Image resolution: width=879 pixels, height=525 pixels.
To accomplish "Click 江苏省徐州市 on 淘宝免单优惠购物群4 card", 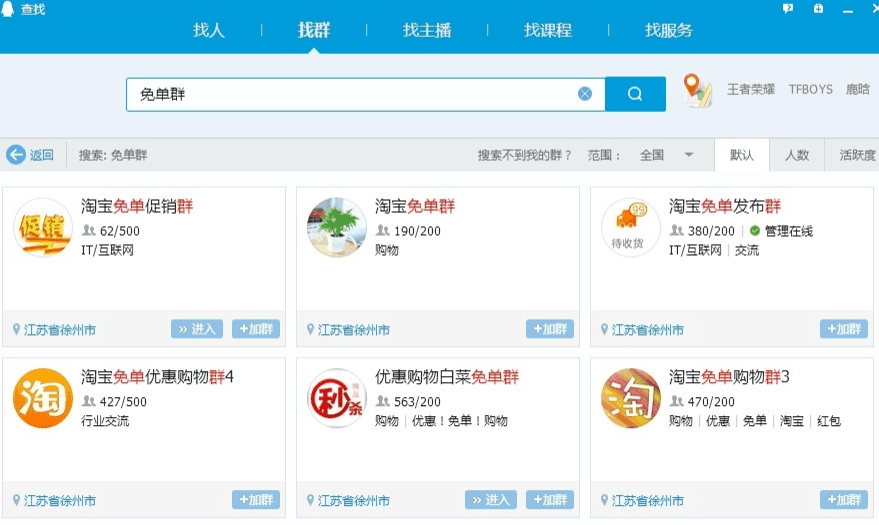I will (60, 501).
